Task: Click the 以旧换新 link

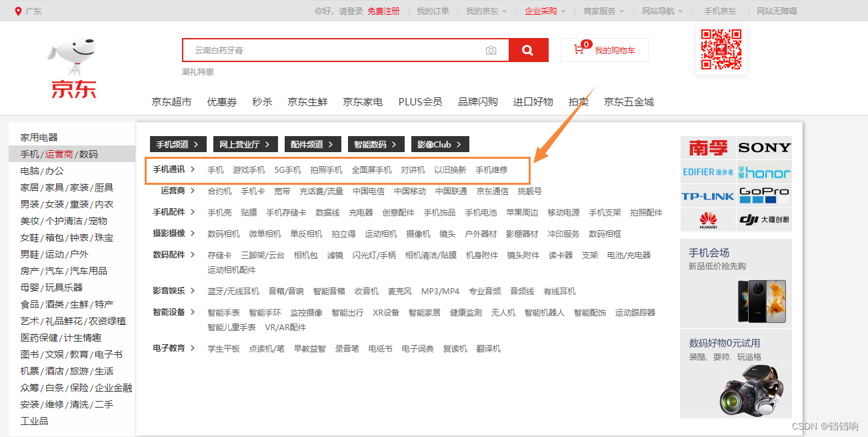Action: point(450,170)
